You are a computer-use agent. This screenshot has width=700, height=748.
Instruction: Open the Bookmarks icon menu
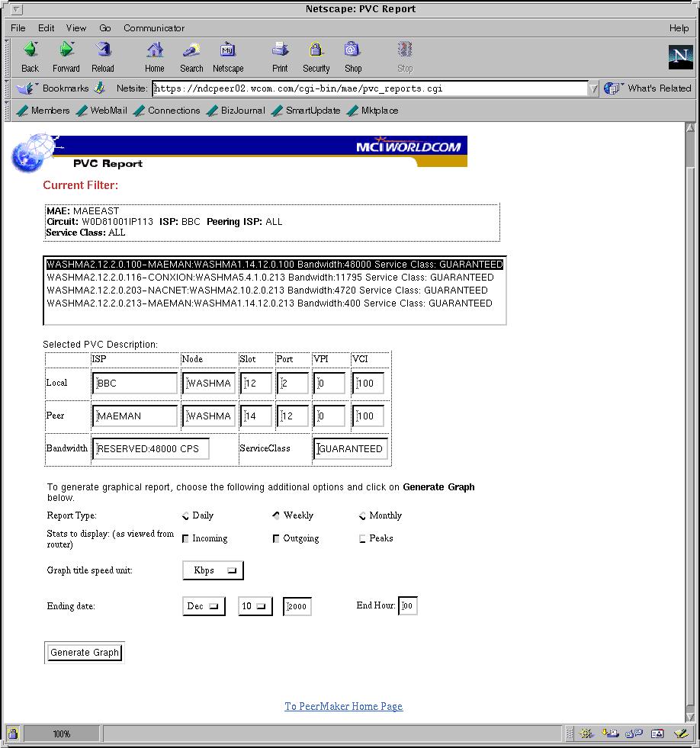[27, 88]
